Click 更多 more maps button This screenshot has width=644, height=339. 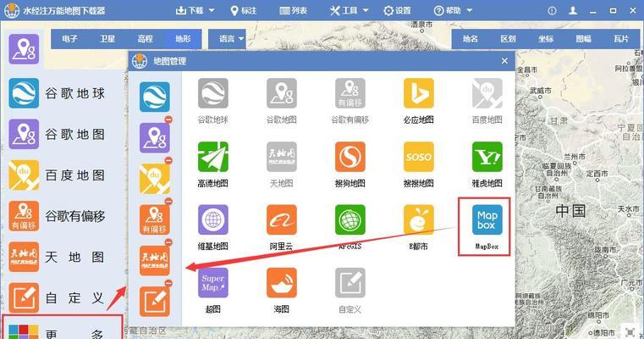63,327
